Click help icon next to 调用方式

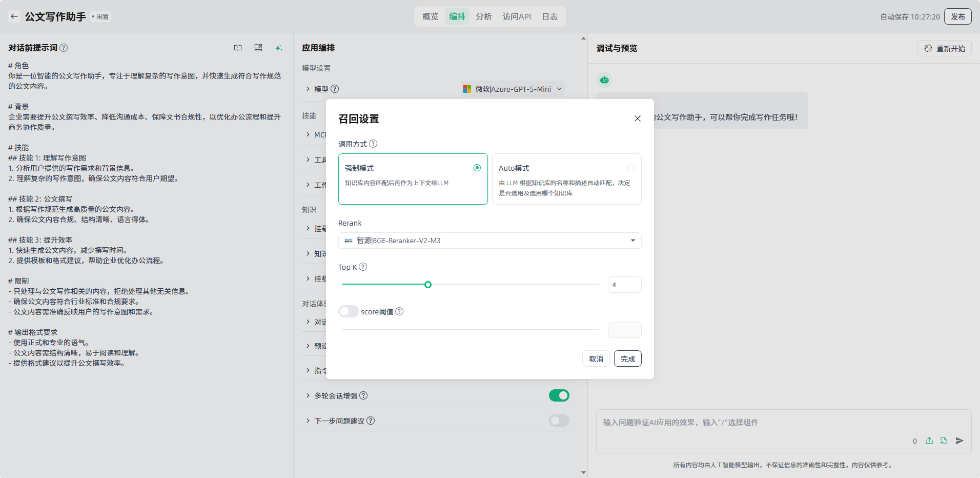click(x=373, y=144)
